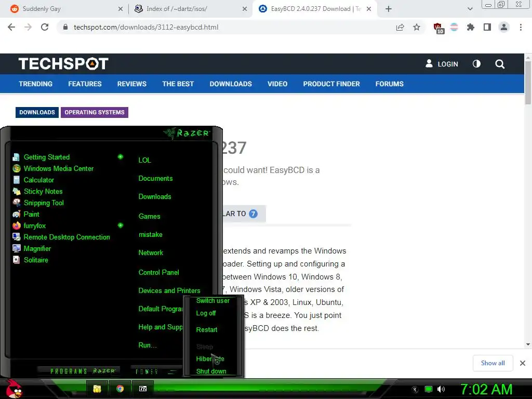
Task: Click the green network tray icon
Action: point(429,389)
